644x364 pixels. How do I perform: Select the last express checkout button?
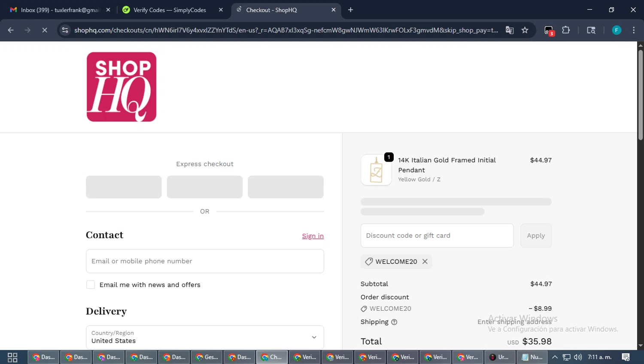tap(286, 187)
